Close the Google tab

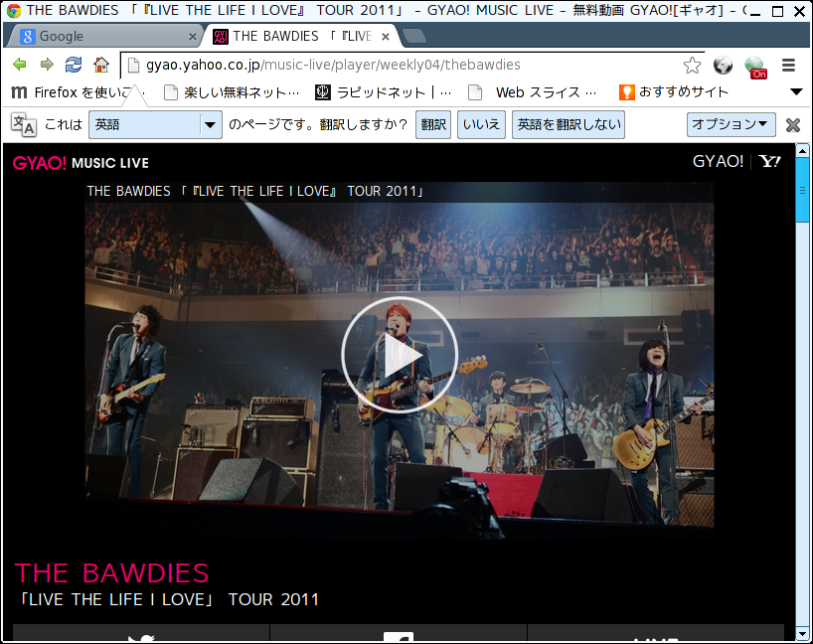[193, 37]
